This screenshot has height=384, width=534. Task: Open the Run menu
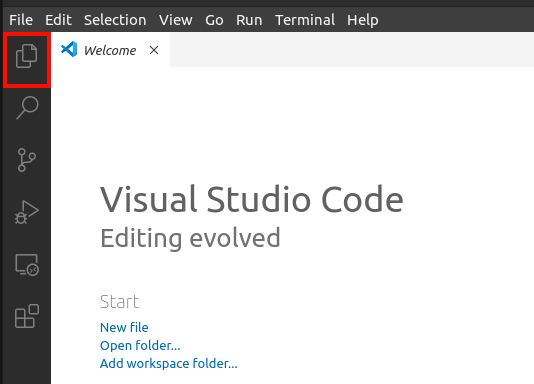pyautogui.click(x=249, y=20)
